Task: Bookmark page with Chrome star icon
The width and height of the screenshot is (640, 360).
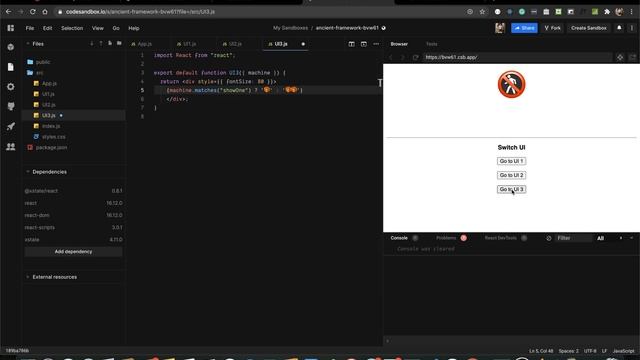Action: point(482,12)
